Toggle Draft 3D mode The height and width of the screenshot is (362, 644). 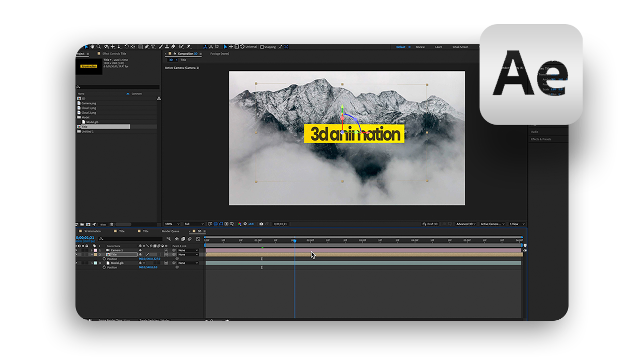pyautogui.click(x=430, y=224)
